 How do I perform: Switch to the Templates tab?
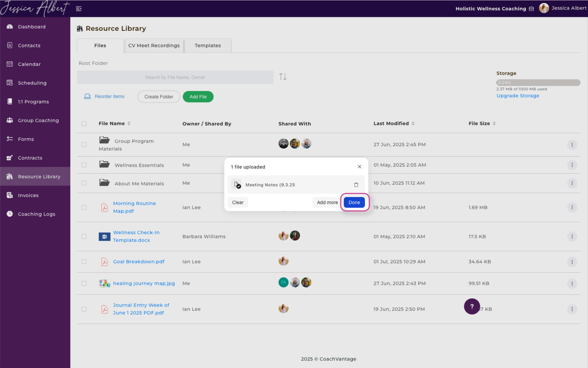[x=208, y=46]
